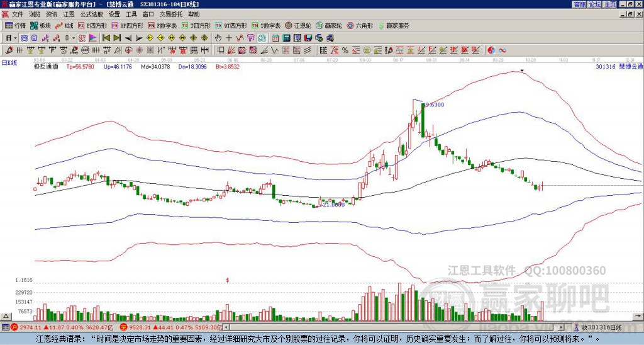
Task: Open the T数字表 tool
Action: click(x=266, y=25)
